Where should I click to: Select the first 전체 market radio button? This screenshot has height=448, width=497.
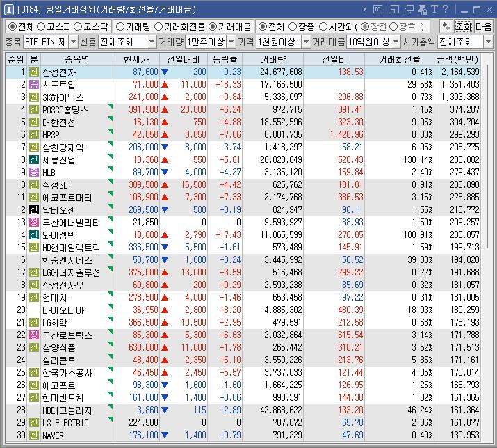tap(13, 26)
